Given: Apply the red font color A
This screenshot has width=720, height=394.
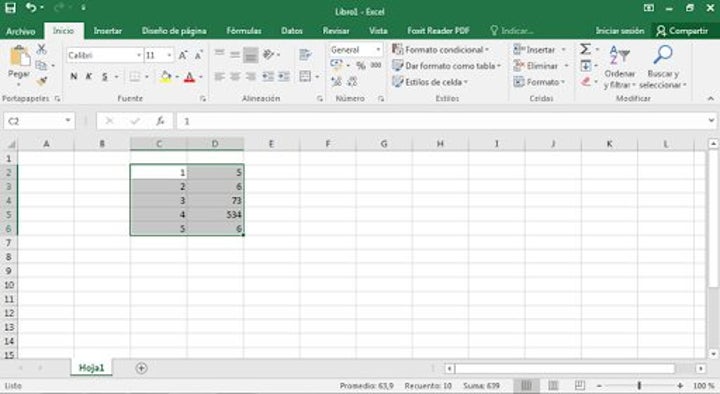Looking at the screenshot, I should (189, 77).
